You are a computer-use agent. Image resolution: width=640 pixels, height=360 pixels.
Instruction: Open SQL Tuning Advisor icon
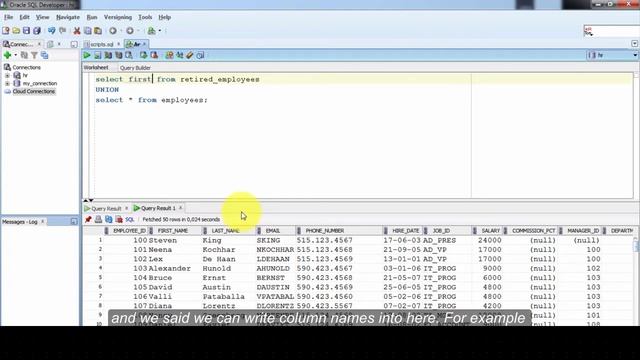(129, 55)
